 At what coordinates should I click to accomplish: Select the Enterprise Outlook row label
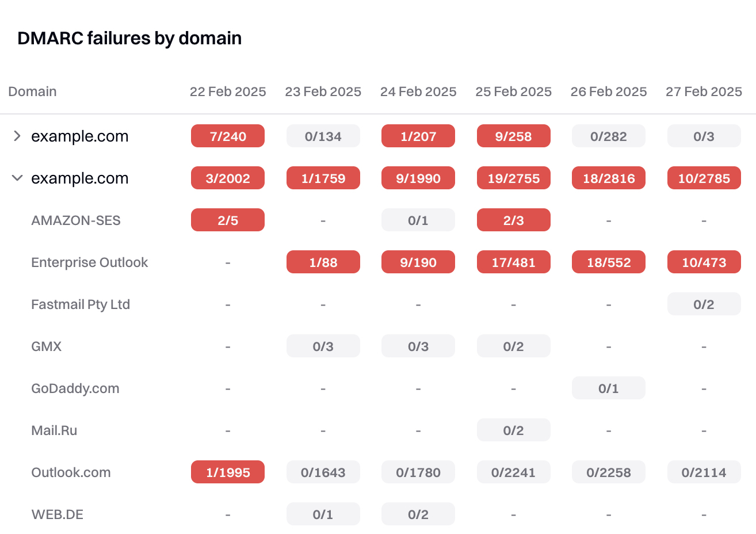point(89,262)
